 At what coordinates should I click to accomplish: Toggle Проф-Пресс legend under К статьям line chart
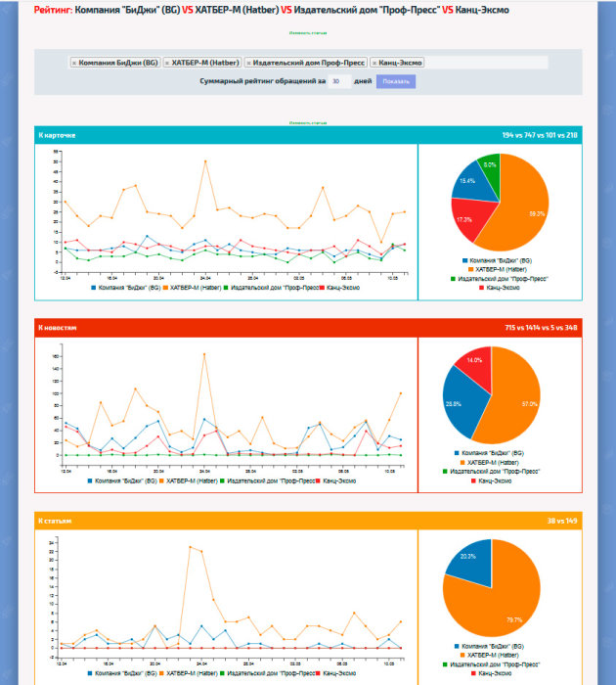268,673
